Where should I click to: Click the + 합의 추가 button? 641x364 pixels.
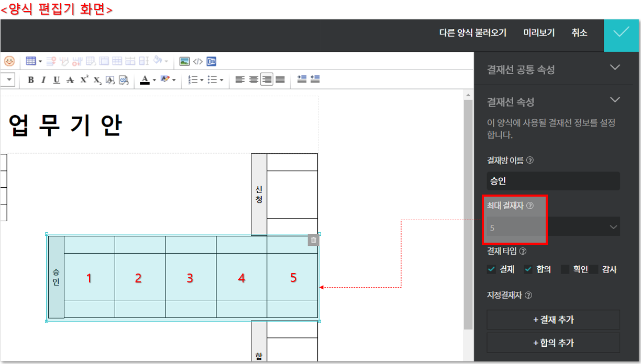point(553,343)
